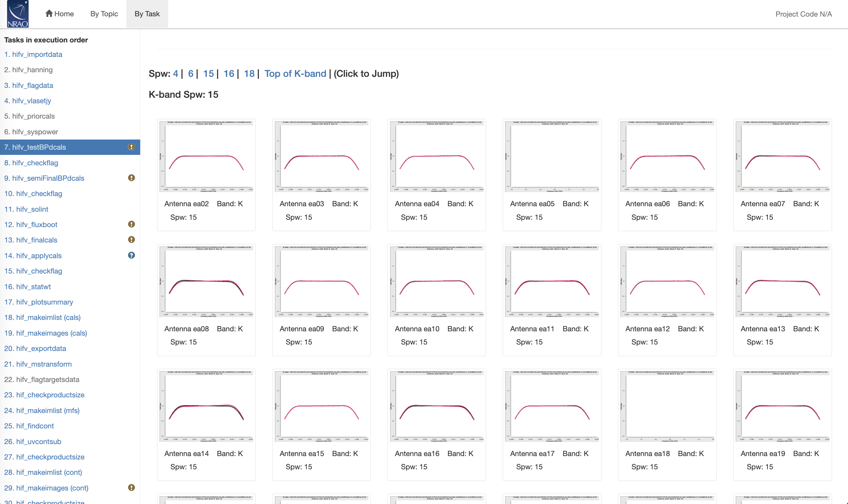Click question mark icon beside hifv_applycals
The image size is (848, 504).
tap(131, 255)
